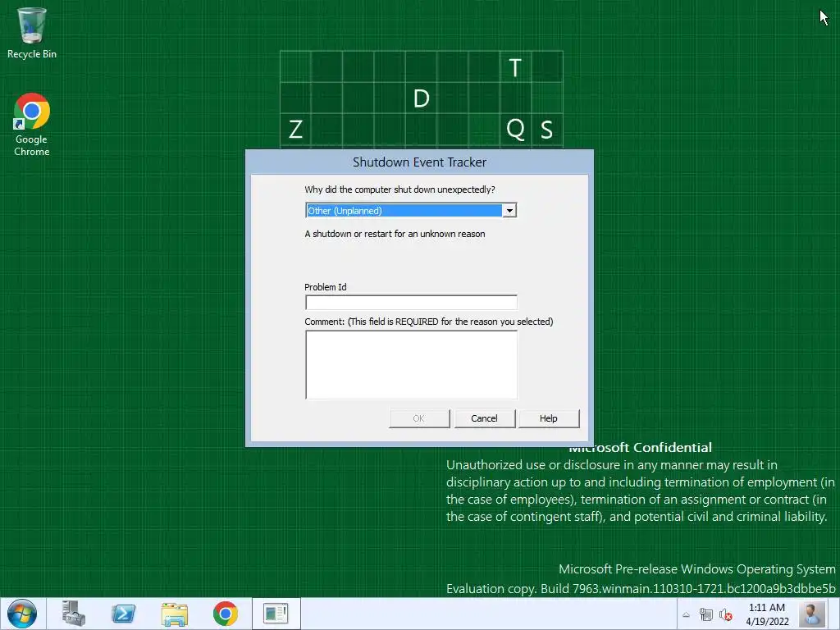The width and height of the screenshot is (840, 630).
Task: Click inside the Comment text area
Action: tap(411, 365)
